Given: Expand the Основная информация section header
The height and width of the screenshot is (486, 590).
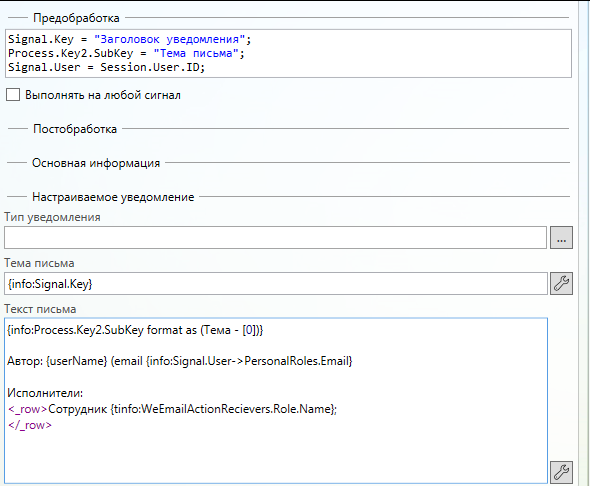Looking at the screenshot, I should point(96,163).
